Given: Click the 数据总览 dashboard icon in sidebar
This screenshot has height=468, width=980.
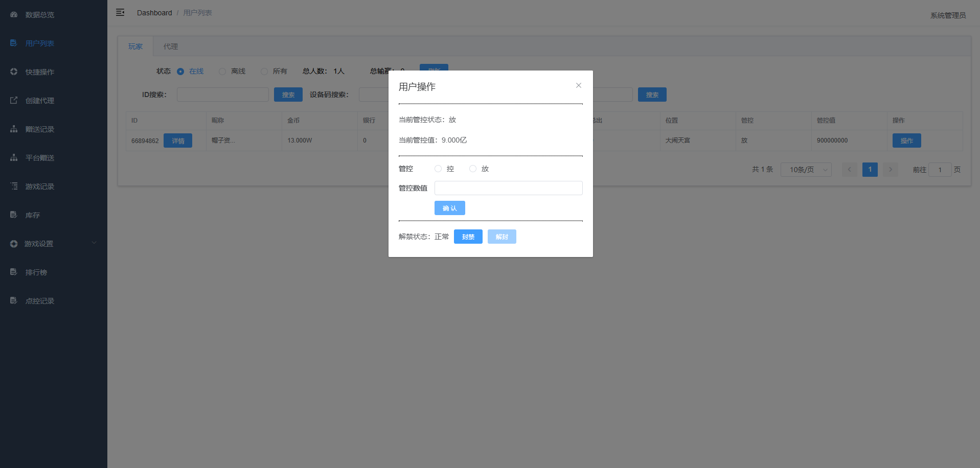Looking at the screenshot, I should pos(14,15).
